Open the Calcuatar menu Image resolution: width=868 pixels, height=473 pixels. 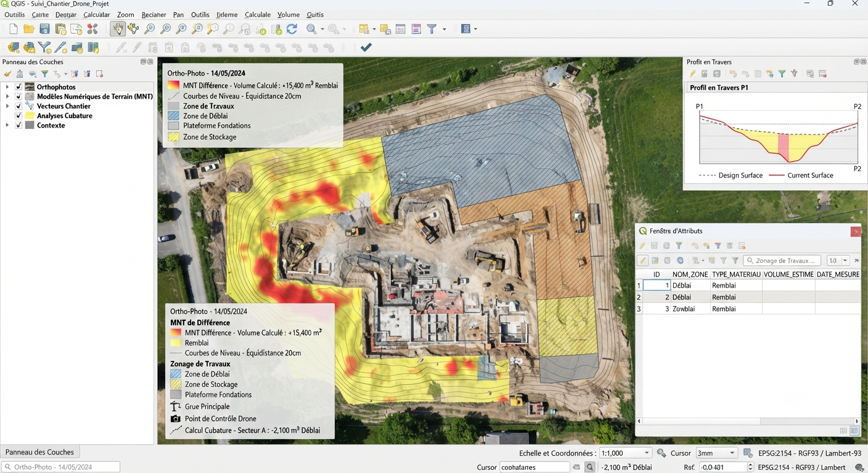coord(97,14)
